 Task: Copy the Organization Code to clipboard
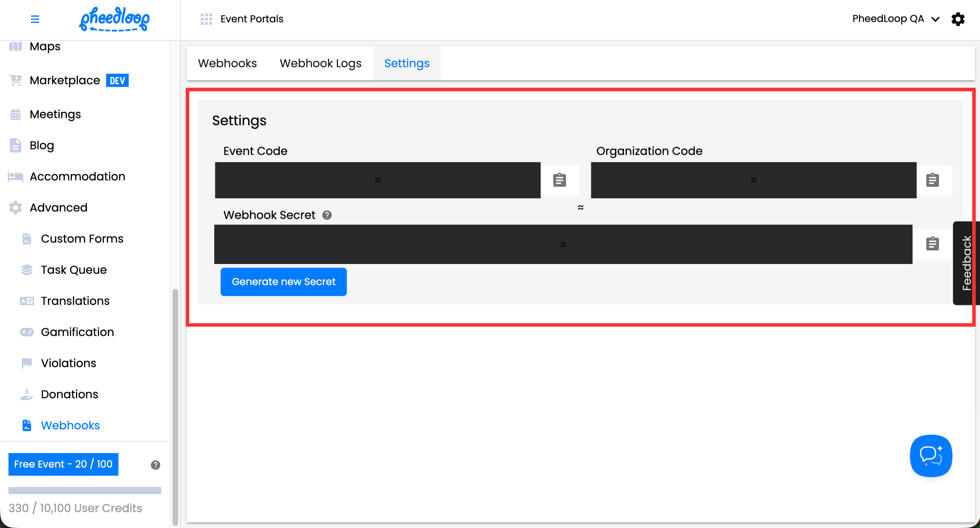(x=932, y=180)
